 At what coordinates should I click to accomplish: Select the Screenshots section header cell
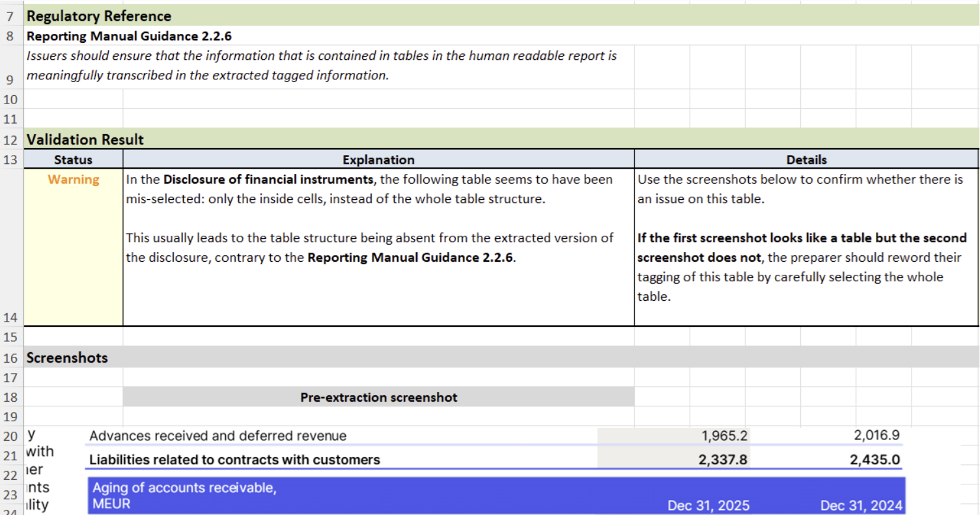(x=66, y=357)
